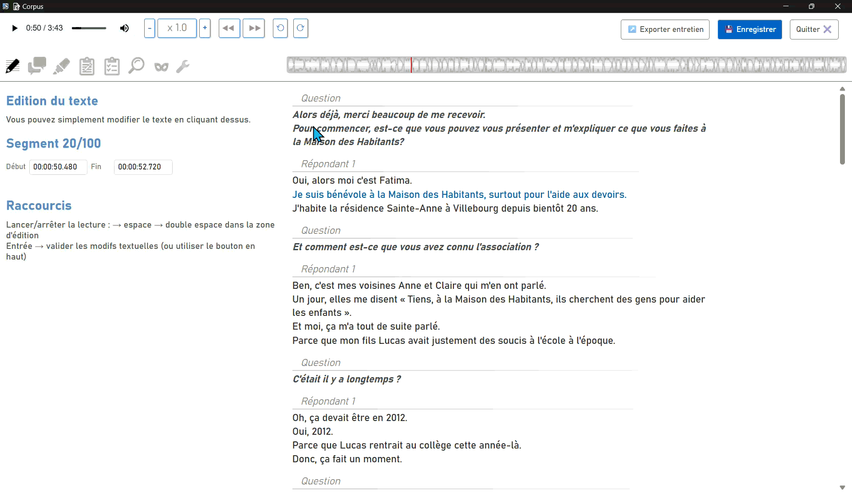This screenshot has height=504, width=852.
Task: Click the x 1.0 speed field
Action: (x=177, y=28)
